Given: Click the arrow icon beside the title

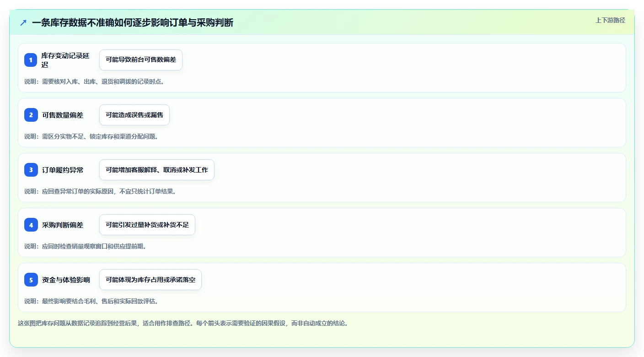Looking at the screenshot, I should click(x=23, y=22).
